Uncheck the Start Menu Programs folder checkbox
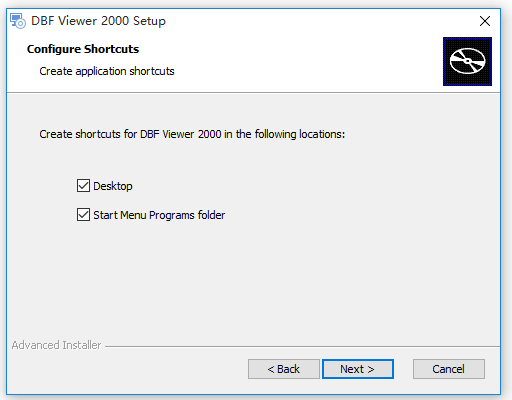Image resolution: width=512 pixels, height=400 pixels. click(83, 215)
